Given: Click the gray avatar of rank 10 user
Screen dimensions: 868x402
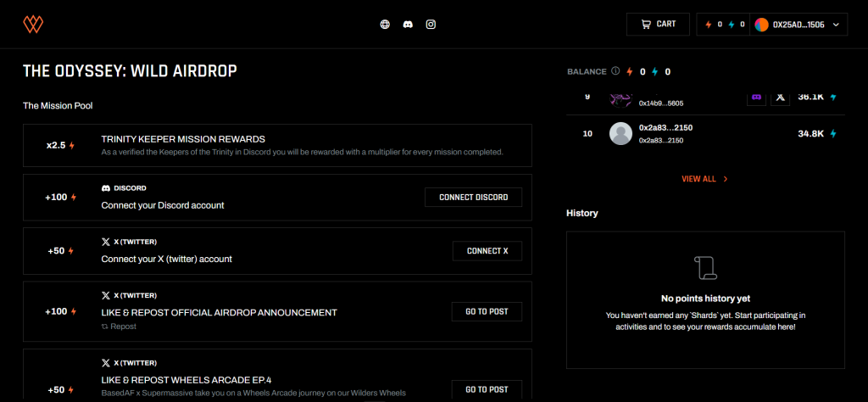Looking at the screenshot, I should click(x=621, y=134).
